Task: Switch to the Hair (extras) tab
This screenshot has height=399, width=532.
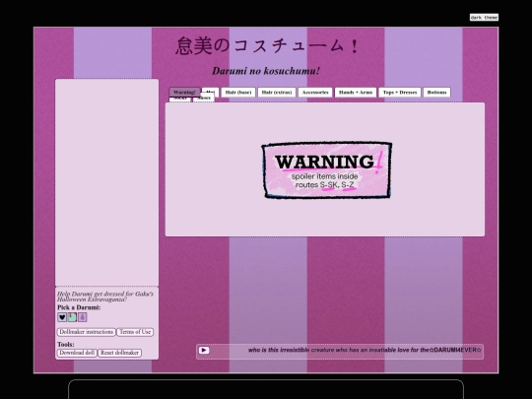Action: point(277,93)
